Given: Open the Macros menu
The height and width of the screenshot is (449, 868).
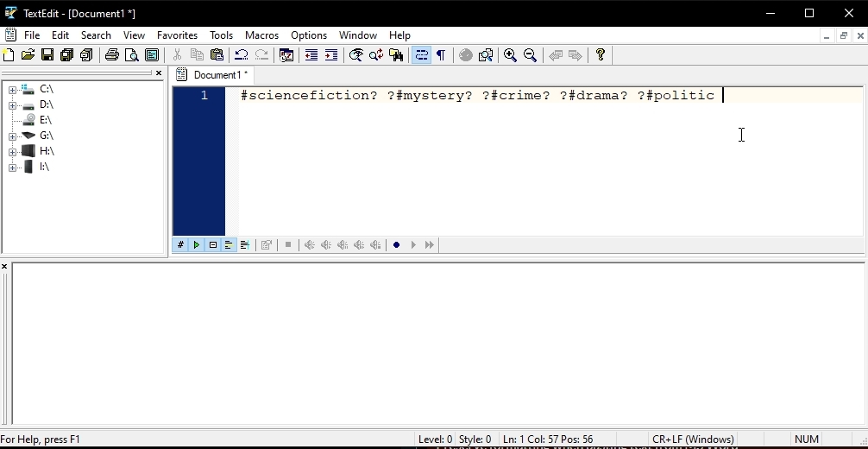Looking at the screenshot, I should 261,35.
